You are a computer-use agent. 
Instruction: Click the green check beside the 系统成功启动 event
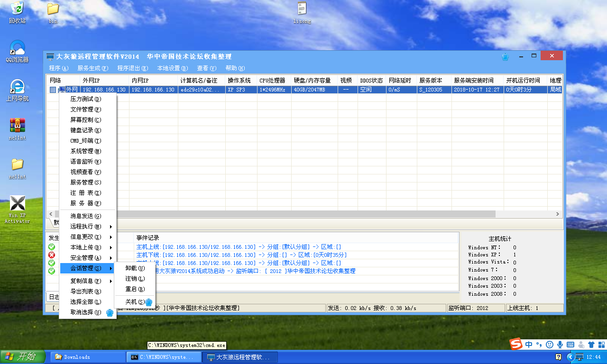[x=52, y=271]
